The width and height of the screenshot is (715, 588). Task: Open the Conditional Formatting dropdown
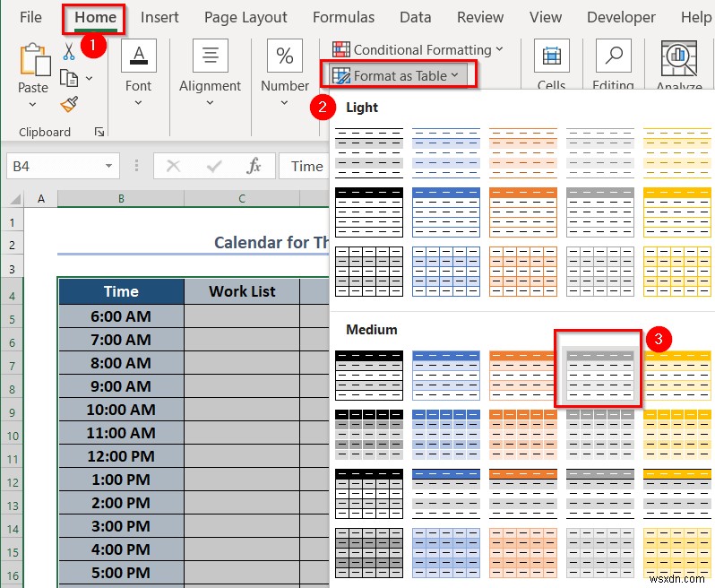(418, 49)
